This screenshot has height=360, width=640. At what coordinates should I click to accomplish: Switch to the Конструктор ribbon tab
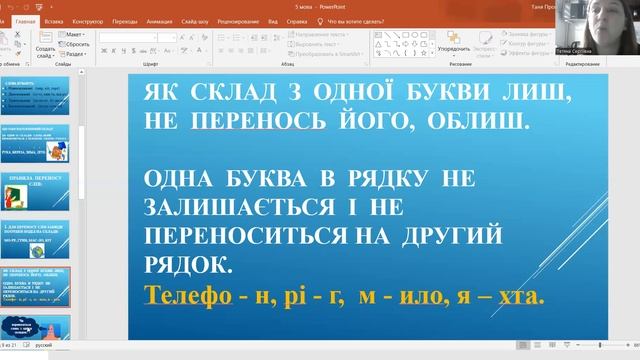[x=88, y=22]
